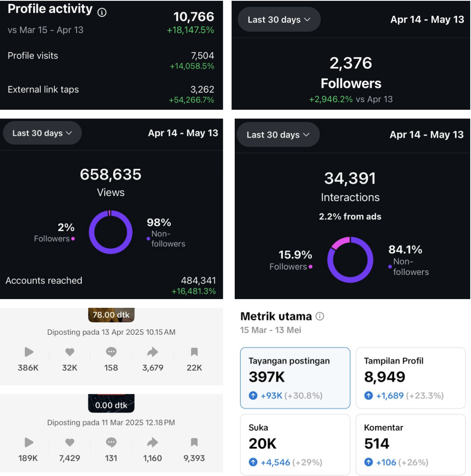The width and height of the screenshot is (471, 476).
Task: Click the heart icon above 7,429
Action: (x=70, y=442)
